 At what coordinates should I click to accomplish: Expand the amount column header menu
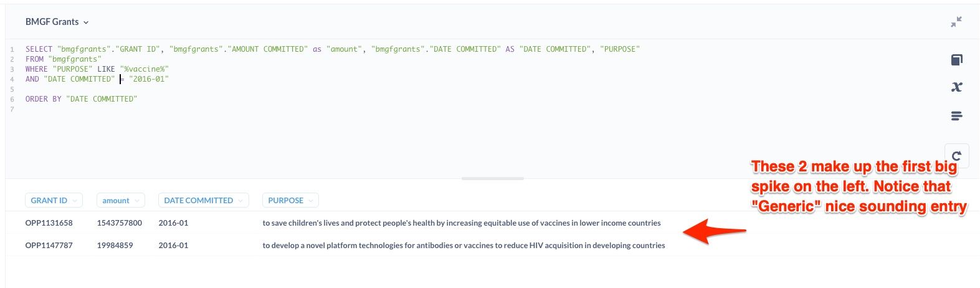(120, 200)
